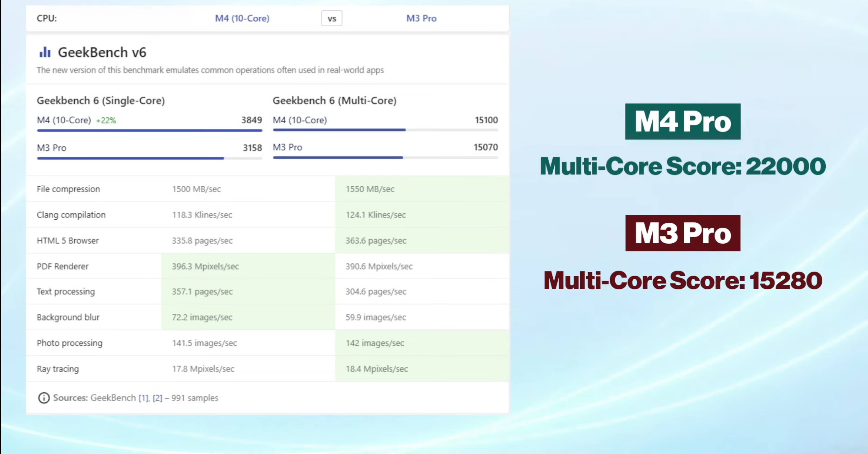Click Multi-Core Score: 22000 text
This screenshot has width=868, height=454.
(x=683, y=166)
